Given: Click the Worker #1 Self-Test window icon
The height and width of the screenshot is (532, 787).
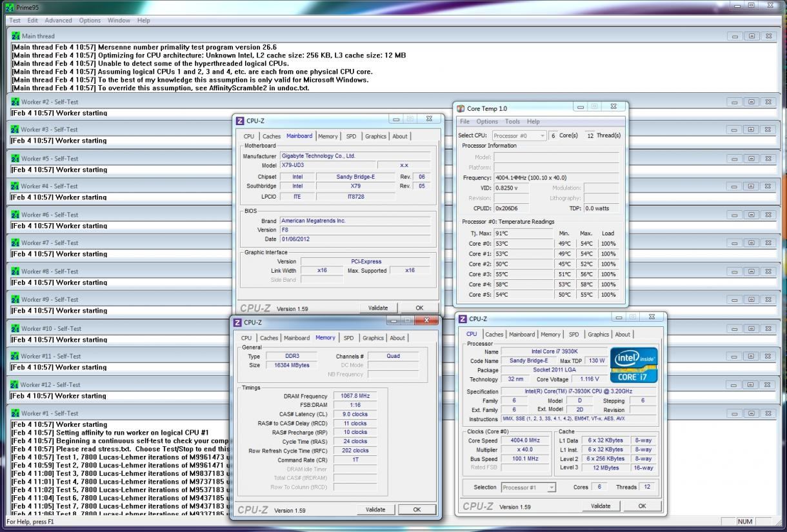Looking at the screenshot, I should point(15,413).
